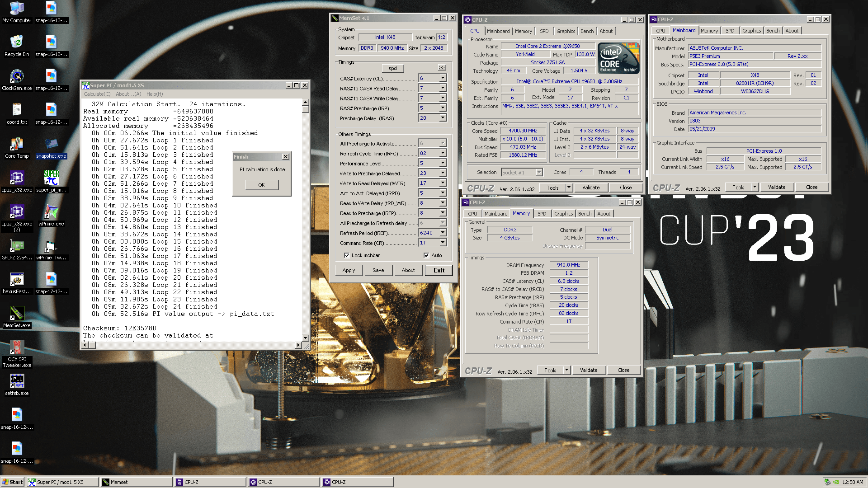The width and height of the screenshot is (868, 488).
Task: Click Exit button in MemSet
Action: pos(439,270)
